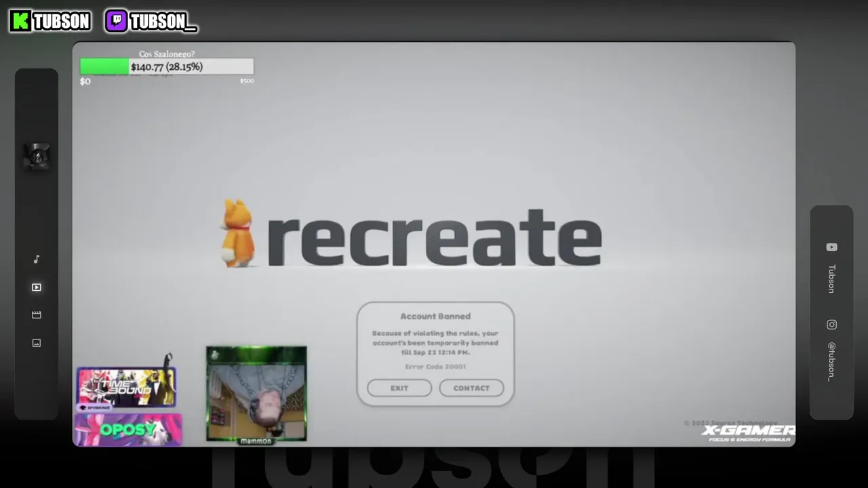Viewport: 868px width, 488px height.
Task: Click the 'Account Banned' dialog title
Action: [435, 317]
